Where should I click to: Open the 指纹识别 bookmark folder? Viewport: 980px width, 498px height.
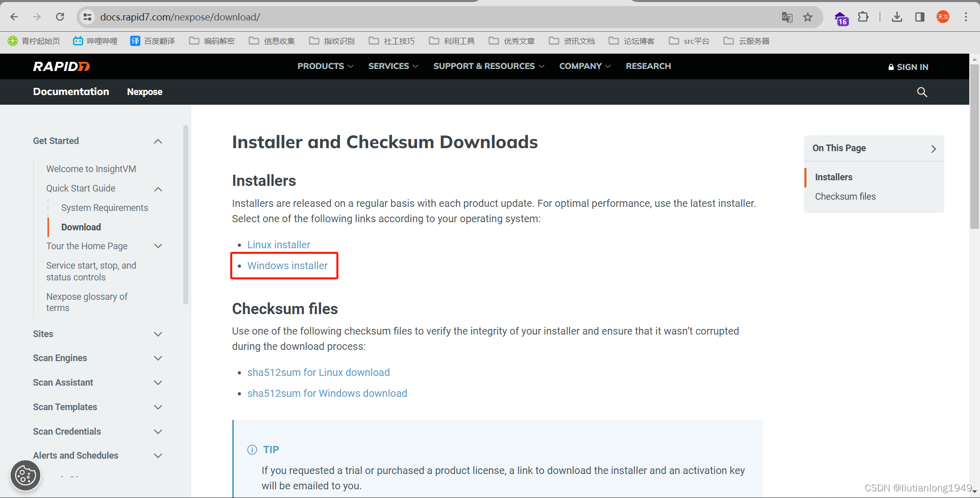(x=332, y=41)
